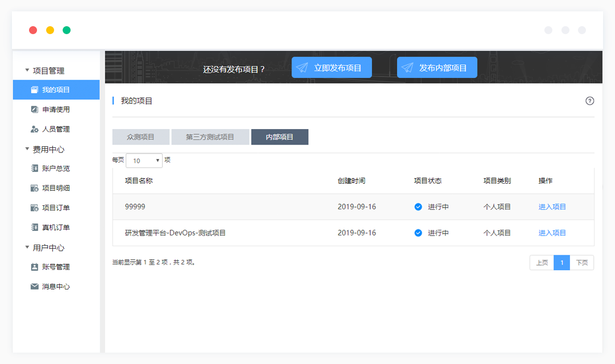Collapse the 项目管理 menu section
The width and height of the screenshot is (615, 364).
27,71
